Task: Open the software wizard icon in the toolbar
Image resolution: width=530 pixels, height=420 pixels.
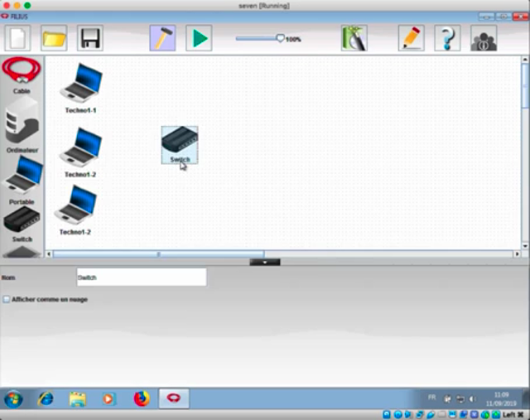Action: [x=354, y=38]
